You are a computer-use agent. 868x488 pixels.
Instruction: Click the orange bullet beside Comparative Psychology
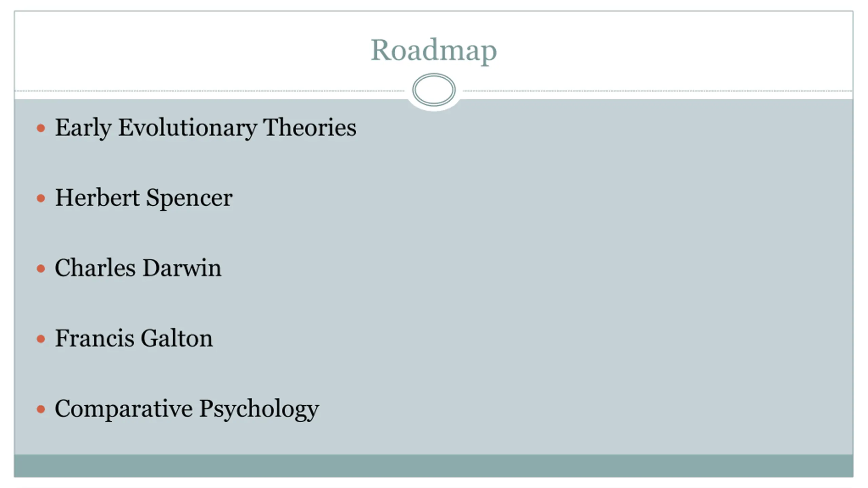[41, 409]
